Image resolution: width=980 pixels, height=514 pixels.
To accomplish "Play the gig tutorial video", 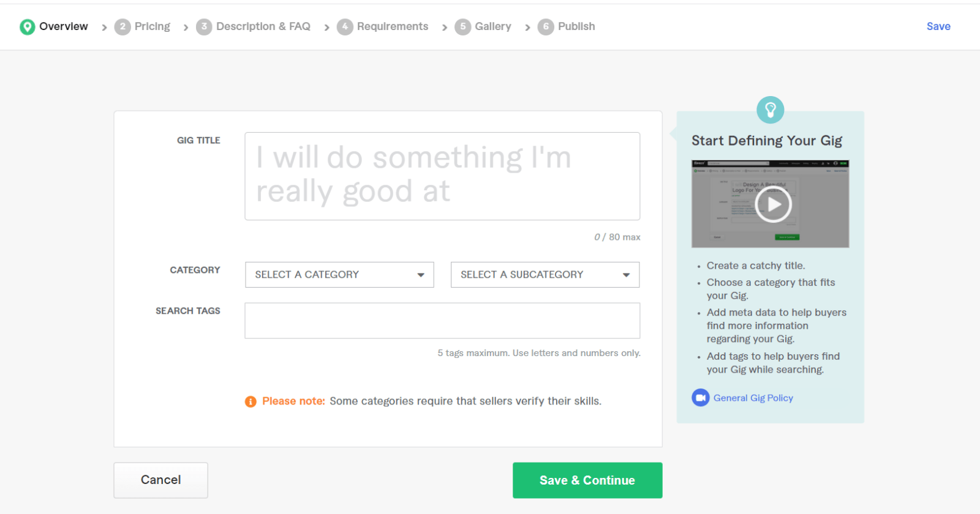I will pos(773,204).
